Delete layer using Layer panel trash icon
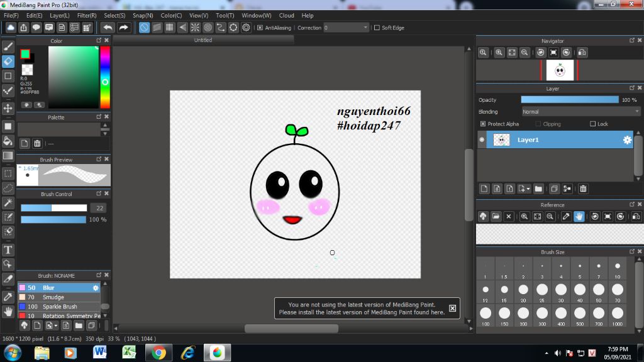The width and height of the screenshot is (644, 362). click(583, 189)
